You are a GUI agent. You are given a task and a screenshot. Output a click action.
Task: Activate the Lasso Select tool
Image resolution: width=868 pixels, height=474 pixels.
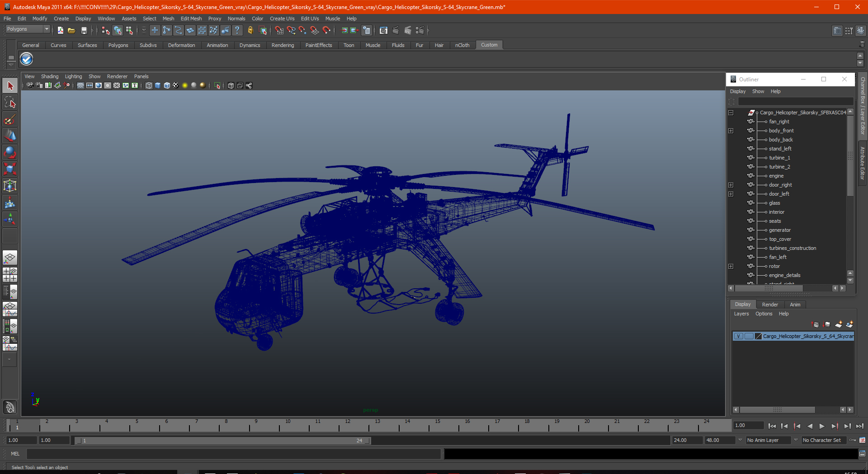pos(10,102)
